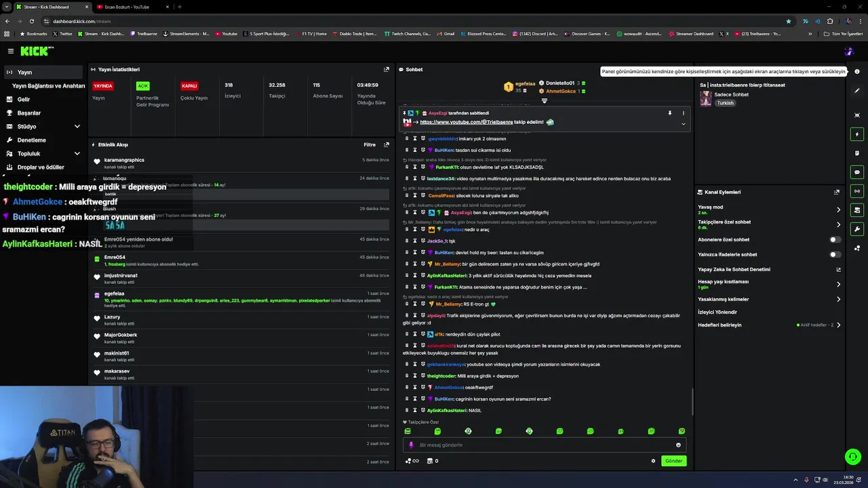This screenshot has width=868, height=488.
Task: Open the user avatar at top right
Action: point(849,51)
